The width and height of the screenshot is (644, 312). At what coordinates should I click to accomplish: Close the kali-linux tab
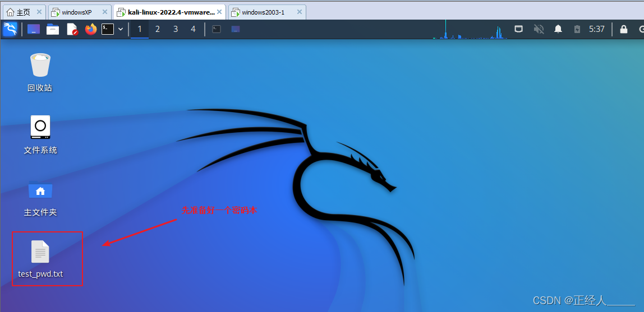pos(219,12)
